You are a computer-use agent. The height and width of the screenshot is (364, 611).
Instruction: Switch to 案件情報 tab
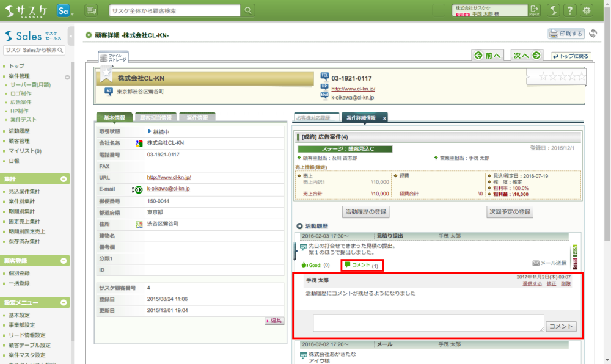click(x=197, y=118)
